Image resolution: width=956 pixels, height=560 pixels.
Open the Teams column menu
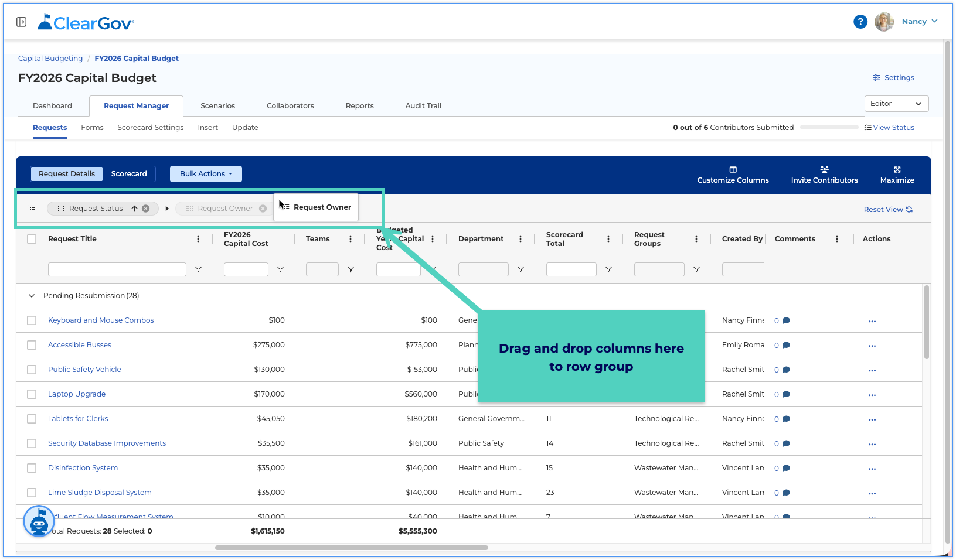(351, 239)
